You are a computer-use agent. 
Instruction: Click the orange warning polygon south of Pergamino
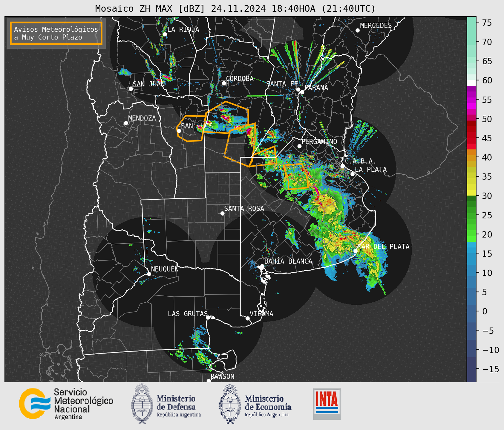tap(296, 176)
